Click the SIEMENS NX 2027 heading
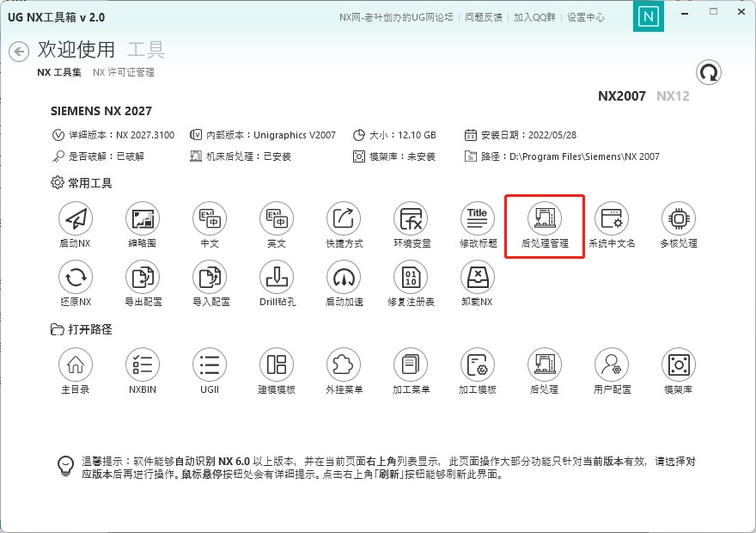 pos(101,111)
